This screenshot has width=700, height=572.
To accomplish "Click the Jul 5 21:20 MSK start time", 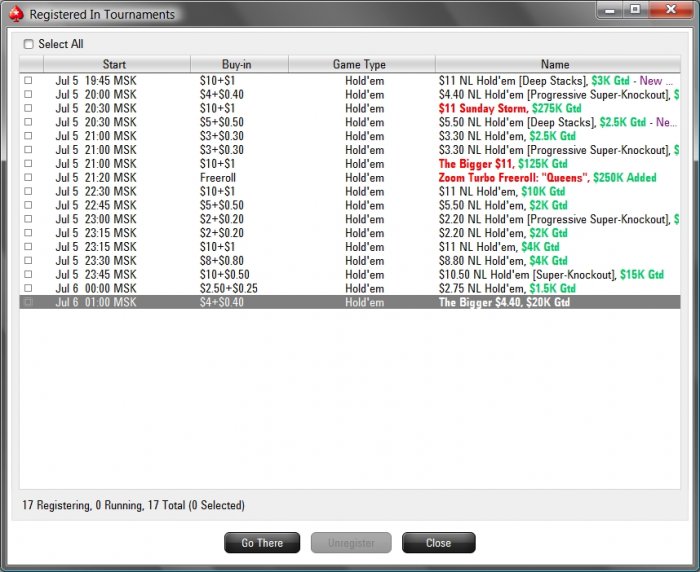I will coord(96,177).
